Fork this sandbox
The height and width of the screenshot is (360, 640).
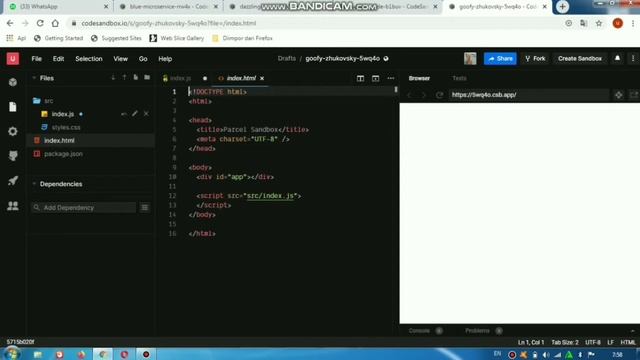click(535, 58)
